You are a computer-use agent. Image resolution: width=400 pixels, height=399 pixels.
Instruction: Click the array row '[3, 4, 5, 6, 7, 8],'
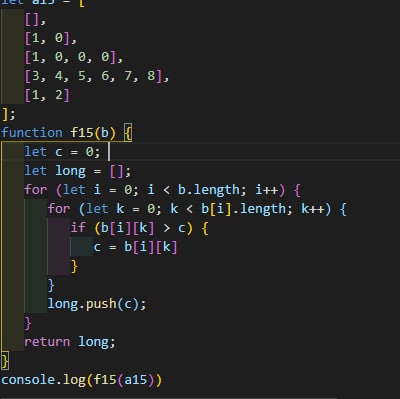pyautogui.click(x=97, y=76)
